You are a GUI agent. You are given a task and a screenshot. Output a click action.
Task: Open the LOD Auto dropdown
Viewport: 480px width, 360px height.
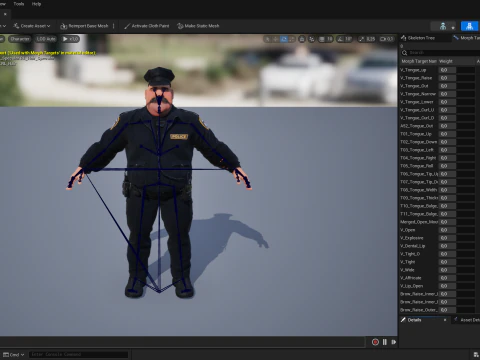click(46, 39)
